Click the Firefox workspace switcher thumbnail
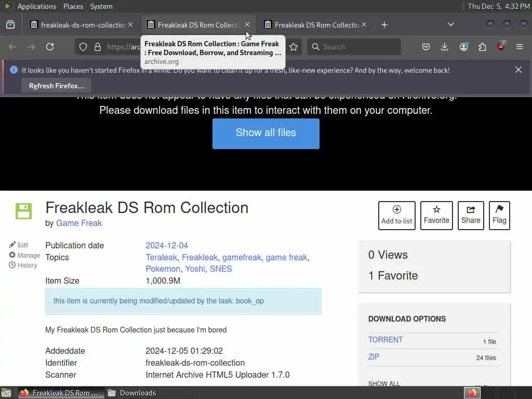Screen dimensions: 532x399 472,393
